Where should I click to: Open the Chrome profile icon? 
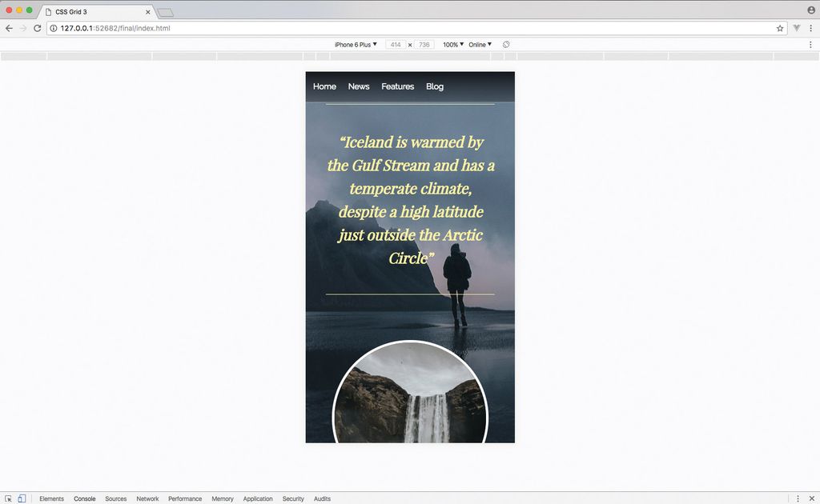810,9
